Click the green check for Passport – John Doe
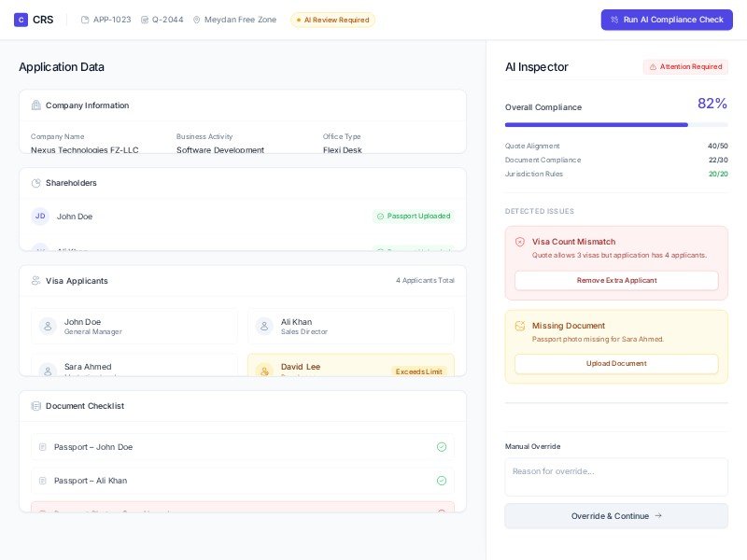 coord(442,447)
